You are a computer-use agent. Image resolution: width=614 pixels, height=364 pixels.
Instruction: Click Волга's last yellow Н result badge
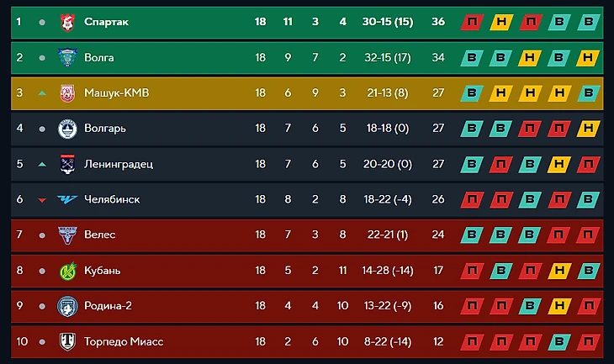pos(588,57)
